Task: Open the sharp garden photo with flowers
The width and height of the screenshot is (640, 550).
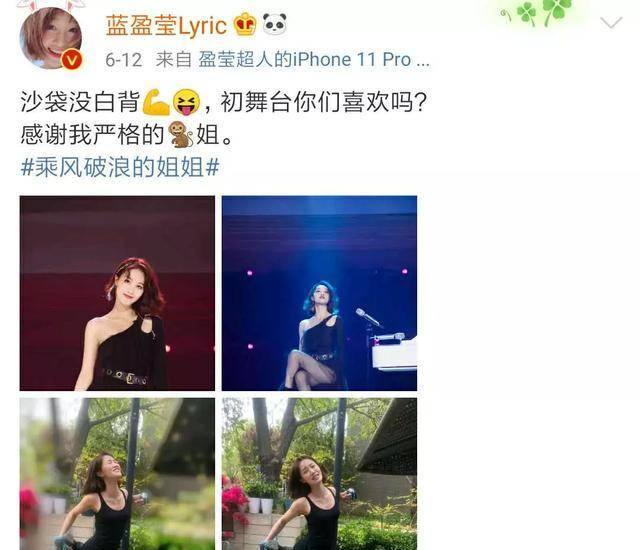Action: [319, 474]
